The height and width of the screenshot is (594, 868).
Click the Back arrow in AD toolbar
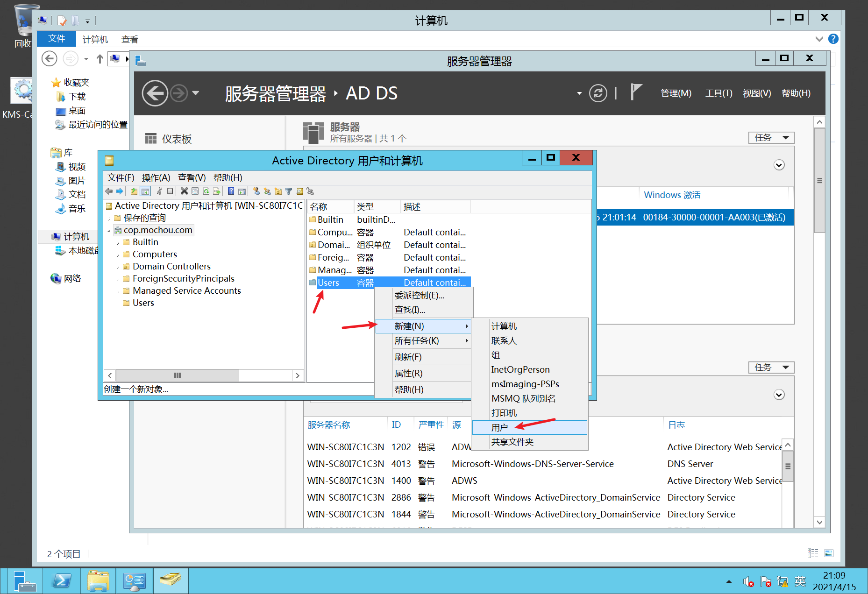click(x=109, y=191)
